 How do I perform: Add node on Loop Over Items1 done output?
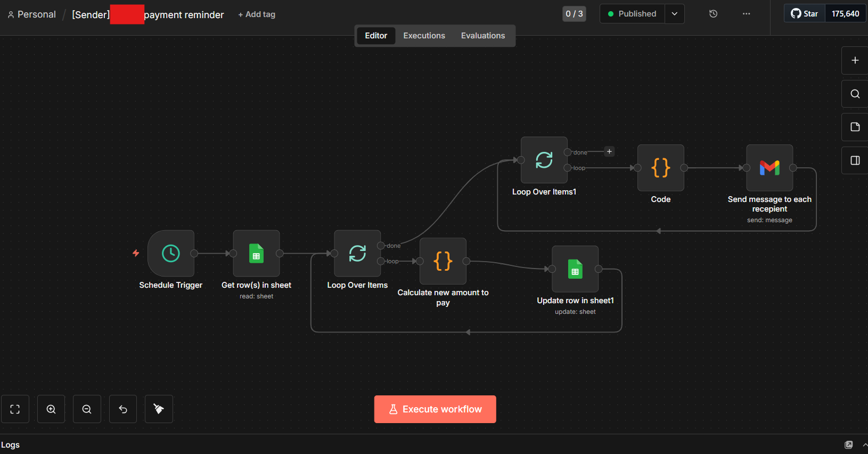tap(609, 152)
